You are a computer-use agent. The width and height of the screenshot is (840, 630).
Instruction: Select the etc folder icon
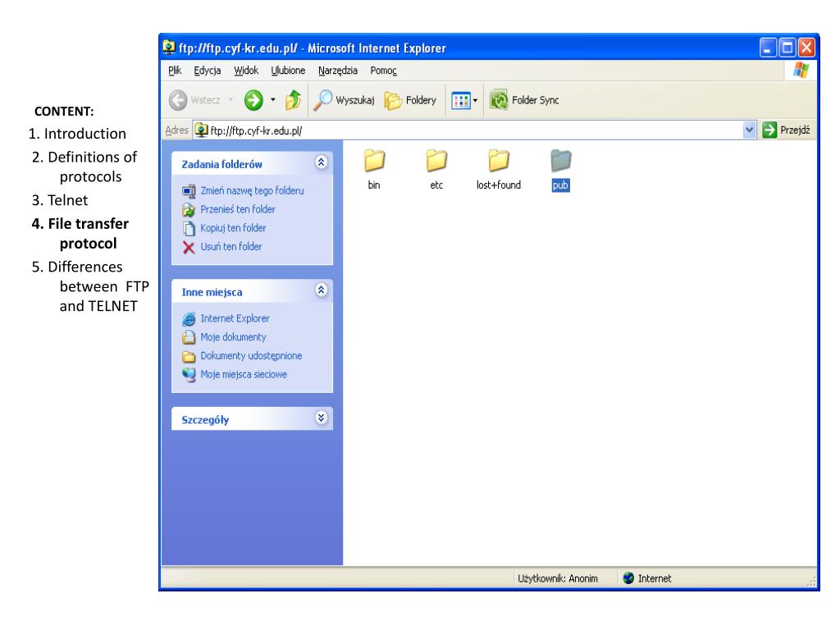[x=436, y=160]
